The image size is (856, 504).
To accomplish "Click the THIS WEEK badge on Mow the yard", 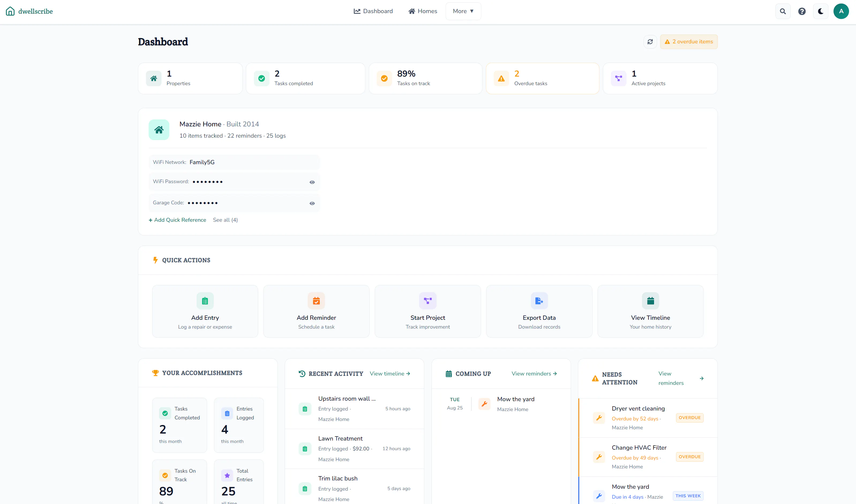I will pos(688,496).
